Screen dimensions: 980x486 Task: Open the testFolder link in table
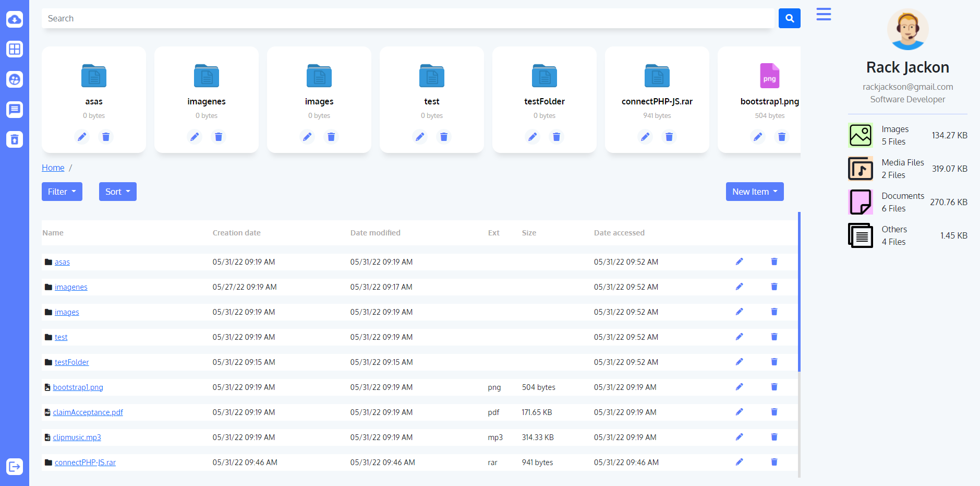(x=72, y=362)
